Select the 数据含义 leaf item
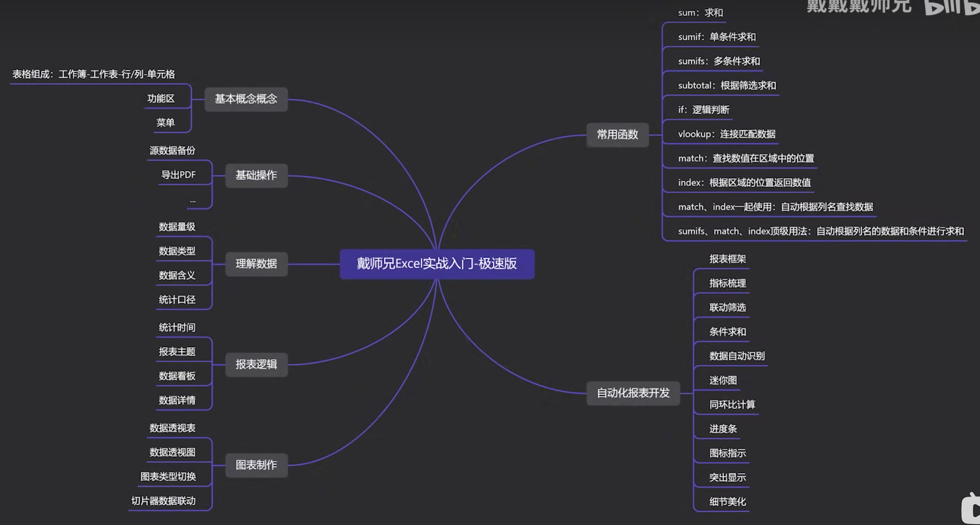980x525 pixels. pos(177,275)
